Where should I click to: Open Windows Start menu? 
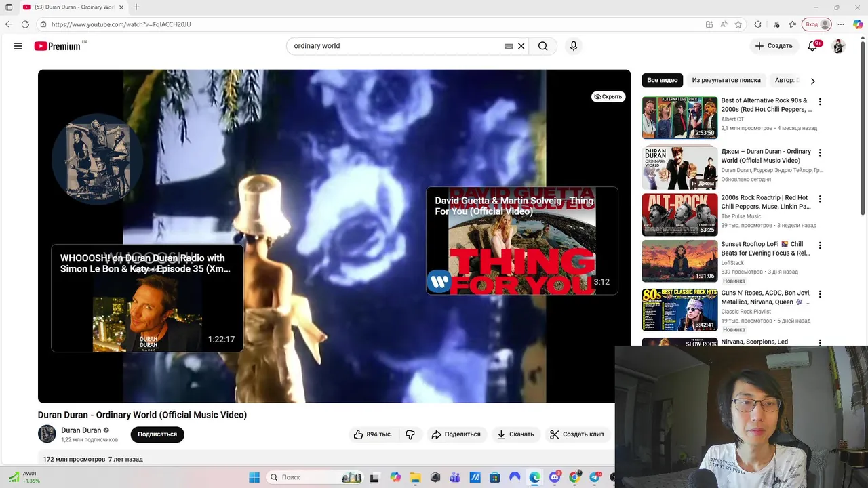pos(254,477)
